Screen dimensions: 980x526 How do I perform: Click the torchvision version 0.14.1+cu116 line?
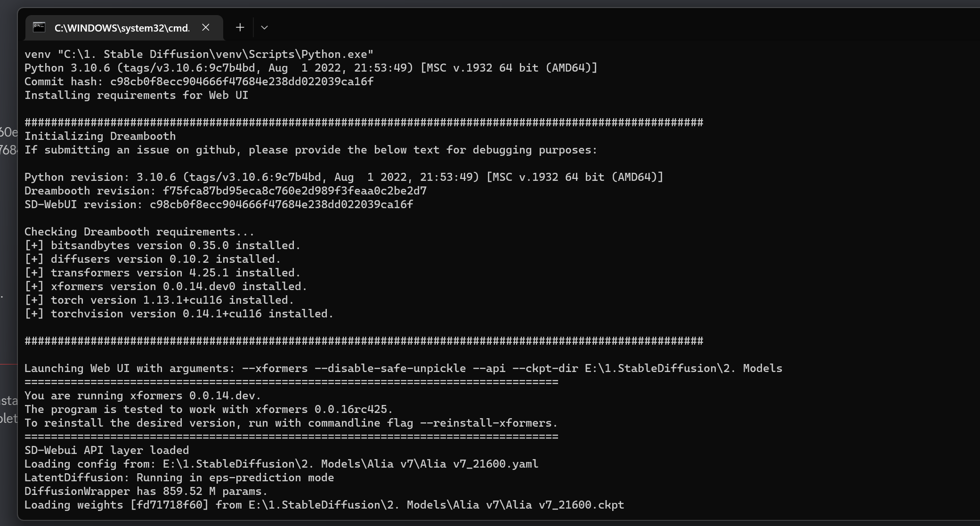179,314
